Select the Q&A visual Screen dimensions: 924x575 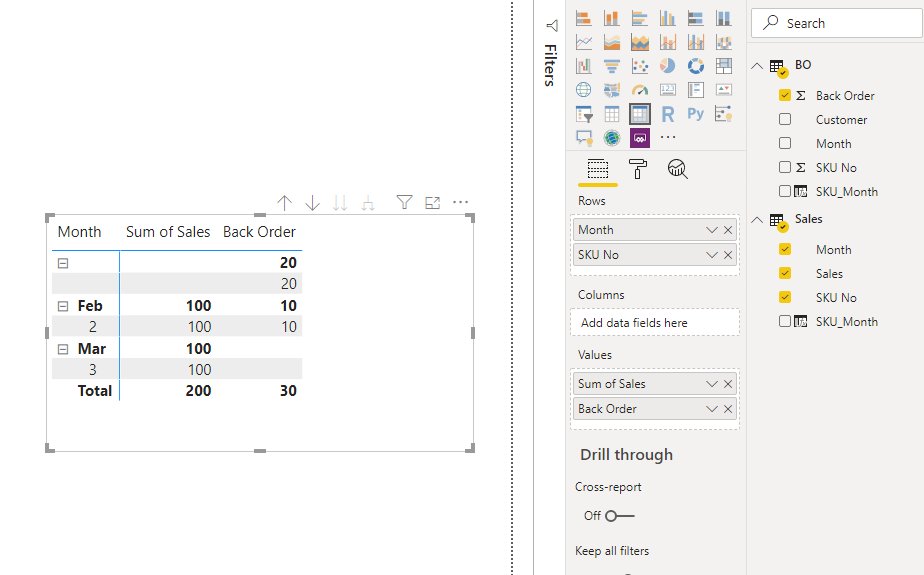point(583,138)
